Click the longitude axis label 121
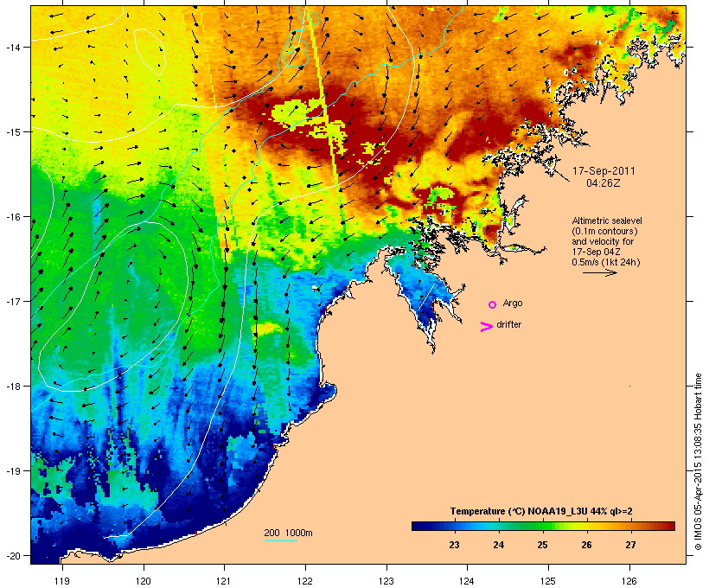This screenshot has width=709, height=588. point(224,581)
